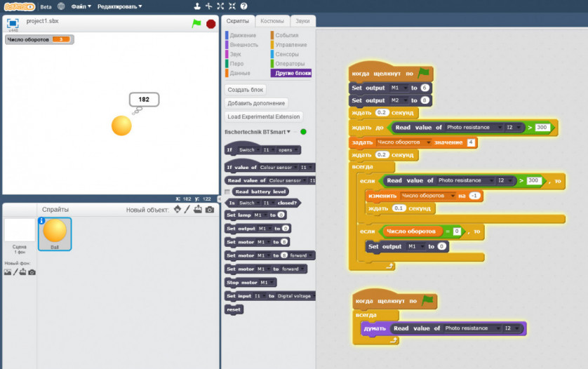Open M1 dropdown in script Set output to 6
588x369 pixels.
click(x=399, y=88)
